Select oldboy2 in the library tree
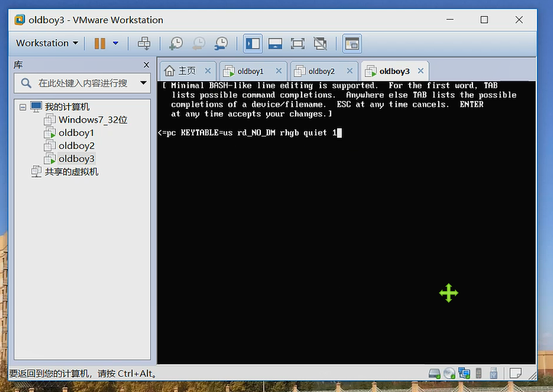 76,146
